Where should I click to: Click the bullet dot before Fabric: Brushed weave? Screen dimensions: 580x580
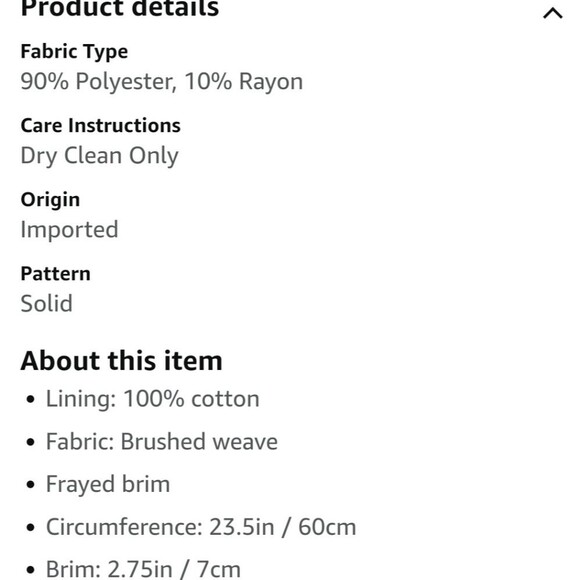click(31, 442)
